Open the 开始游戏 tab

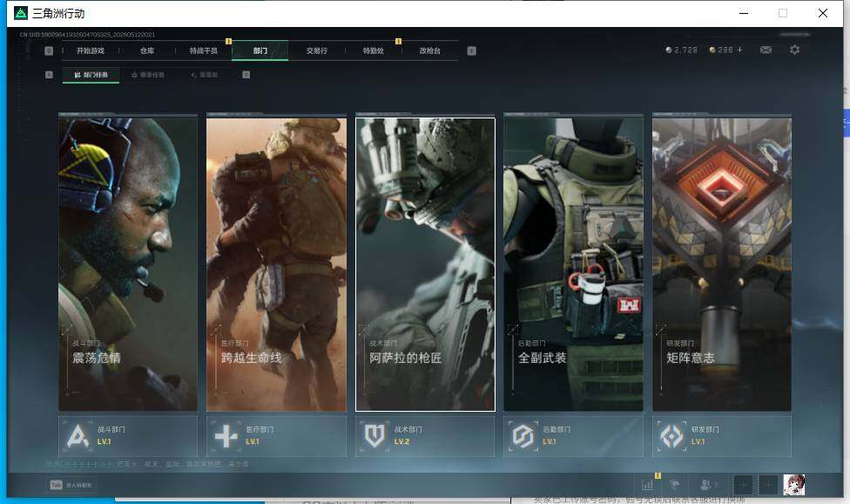(91, 50)
